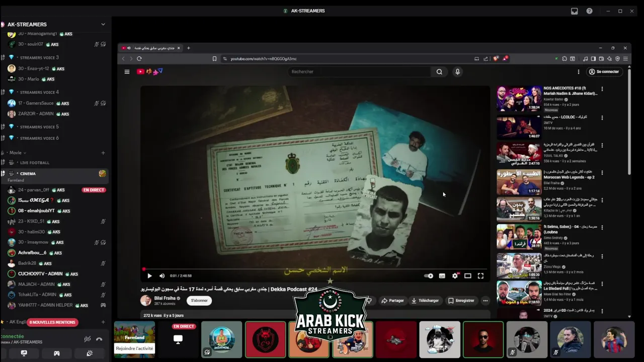The image size is (644, 362).
Task: Click the Enregistrer save button
Action: point(461,301)
